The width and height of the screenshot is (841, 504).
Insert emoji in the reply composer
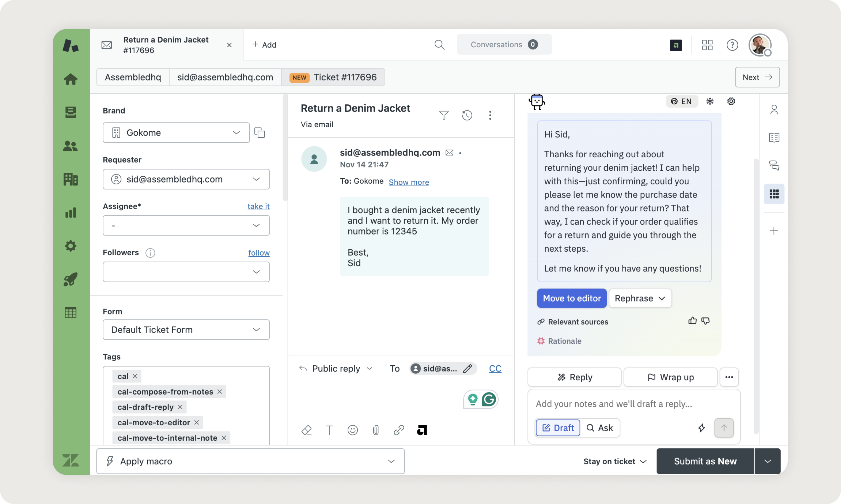pyautogui.click(x=352, y=430)
